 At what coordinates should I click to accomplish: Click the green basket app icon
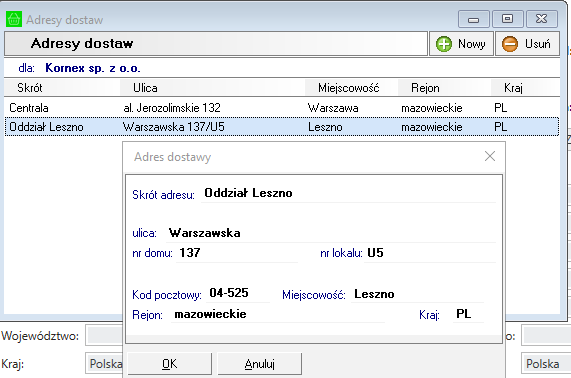(x=14, y=19)
